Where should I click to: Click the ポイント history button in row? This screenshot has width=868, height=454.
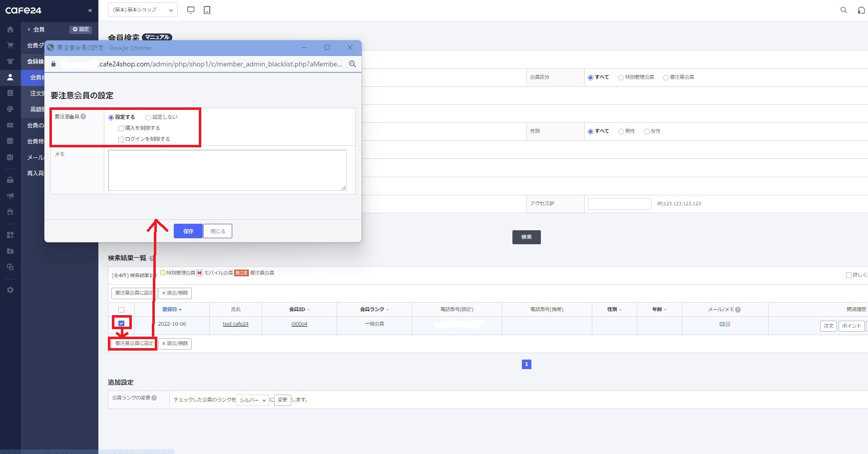tap(852, 326)
